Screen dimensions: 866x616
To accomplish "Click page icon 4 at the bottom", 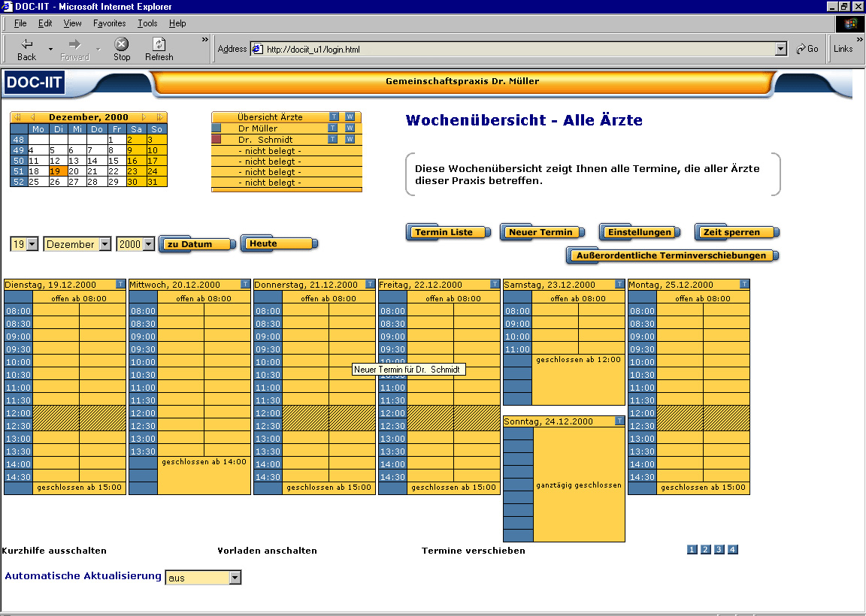I will [x=732, y=549].
